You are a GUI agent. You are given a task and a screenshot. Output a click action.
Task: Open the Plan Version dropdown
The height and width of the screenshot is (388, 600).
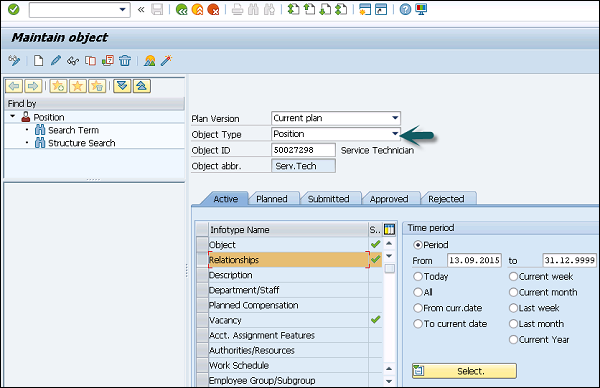pos(395,118)
